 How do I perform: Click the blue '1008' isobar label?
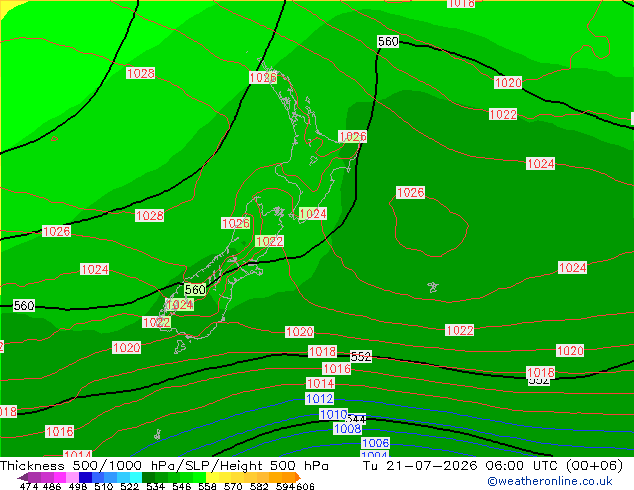click(347, 429)
